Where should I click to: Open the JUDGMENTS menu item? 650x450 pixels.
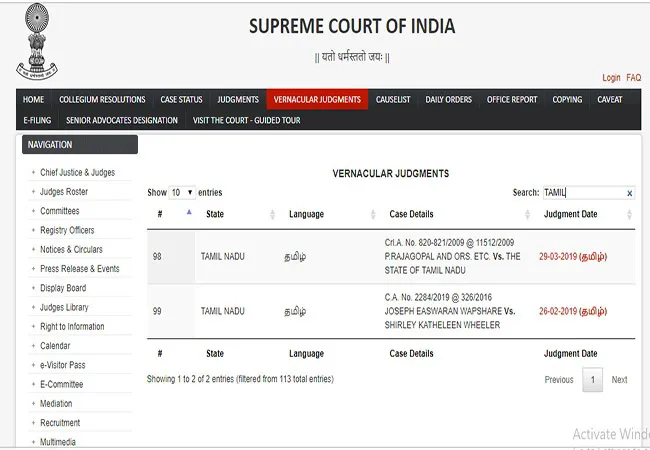click(x=238, y=99)
